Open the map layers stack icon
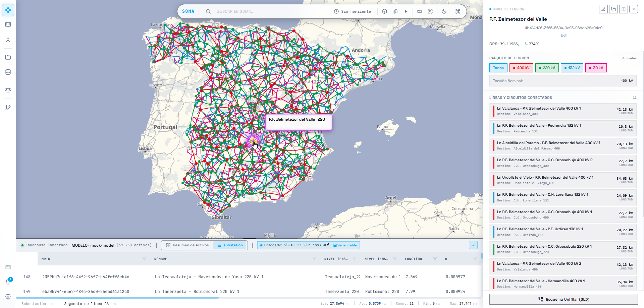Image resolution: width=644 pixels, height=308 pixels. point(384,11)
